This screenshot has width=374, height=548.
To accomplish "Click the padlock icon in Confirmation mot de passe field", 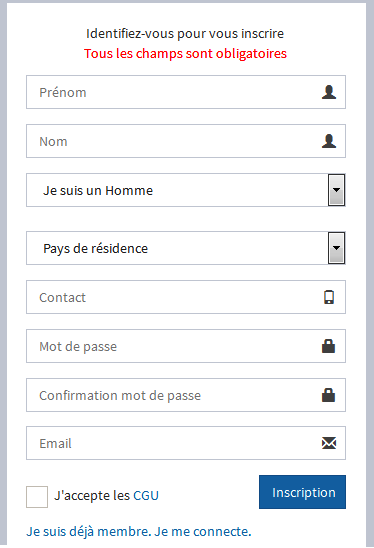I will point(329,395).
